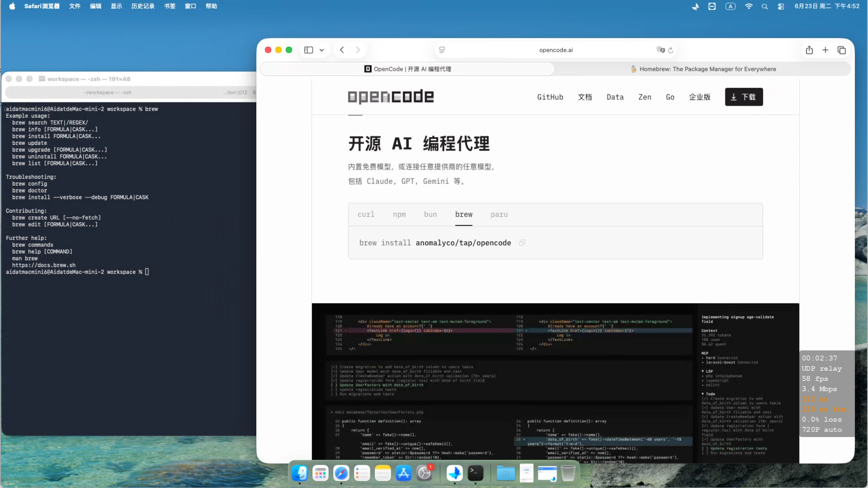Copy the brew install command
This screenshot has width=868, height=488.
(x=522, y=243)
